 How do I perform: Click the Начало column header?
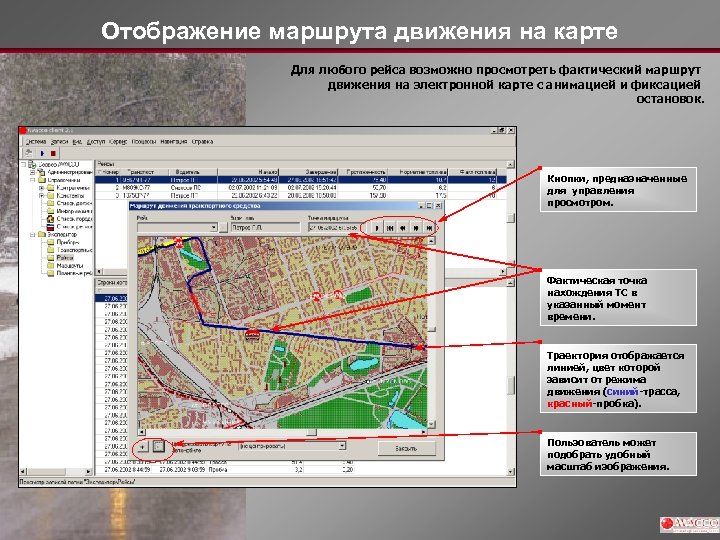click(x=248, y=172)
